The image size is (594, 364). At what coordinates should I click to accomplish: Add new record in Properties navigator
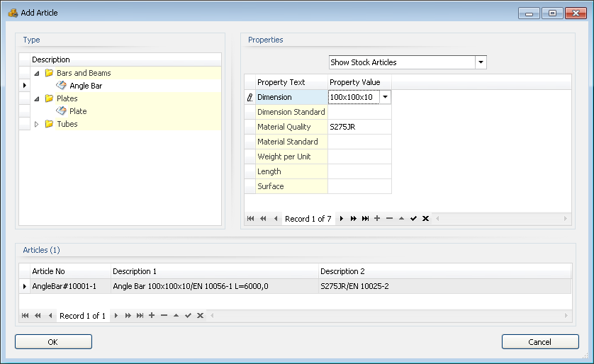click(x=377, y=219)
